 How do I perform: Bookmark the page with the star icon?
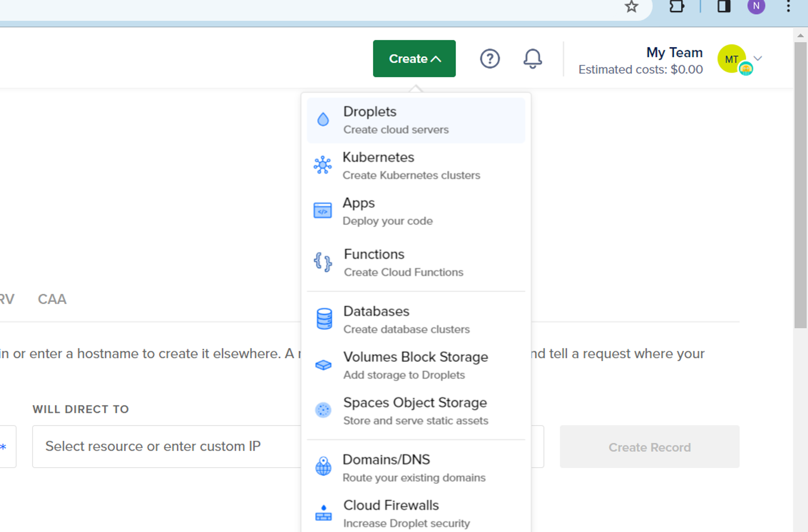631,7
